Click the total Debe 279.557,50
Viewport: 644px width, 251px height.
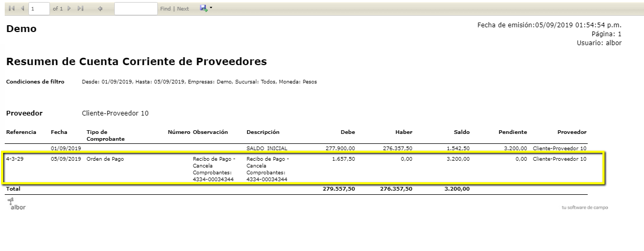point(339,189)
